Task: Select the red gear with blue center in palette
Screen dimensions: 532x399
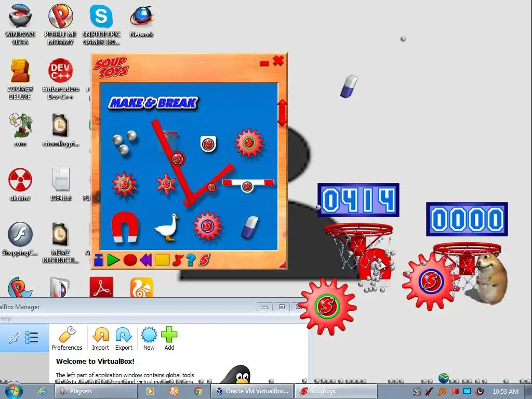Action: [x=207, y=226]
